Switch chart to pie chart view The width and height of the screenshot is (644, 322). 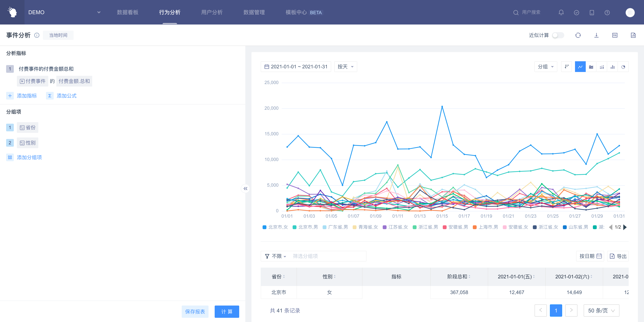(623, 67)
